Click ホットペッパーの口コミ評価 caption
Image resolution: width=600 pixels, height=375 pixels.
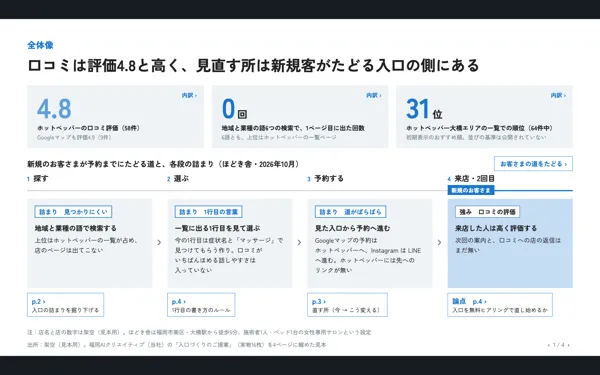click(88, 128)
